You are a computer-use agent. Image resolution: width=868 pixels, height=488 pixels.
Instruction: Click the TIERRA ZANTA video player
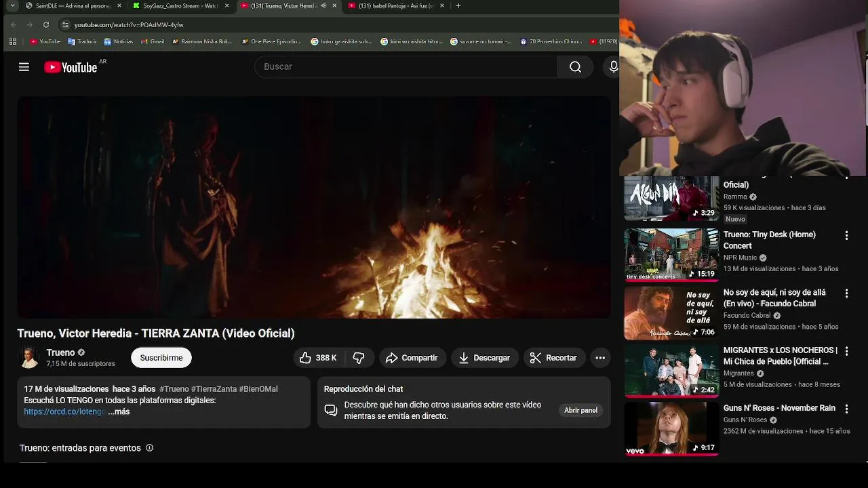click(x=314, y=207)
